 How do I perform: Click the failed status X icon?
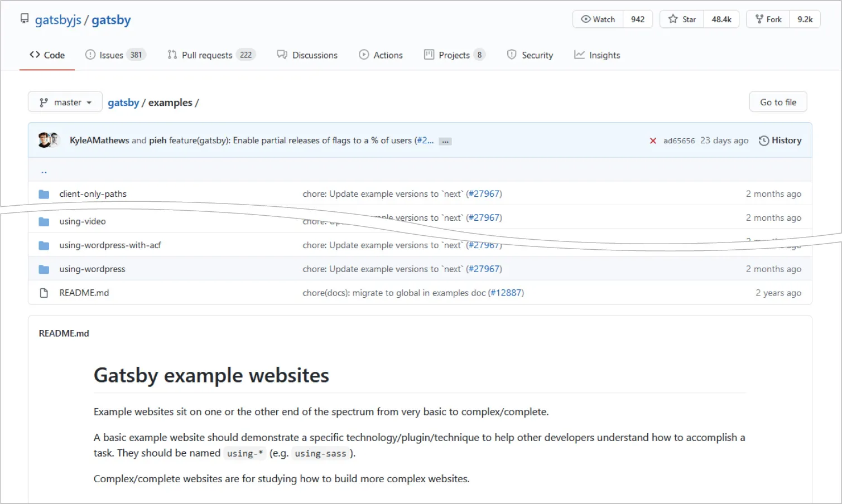click(653, 141)
